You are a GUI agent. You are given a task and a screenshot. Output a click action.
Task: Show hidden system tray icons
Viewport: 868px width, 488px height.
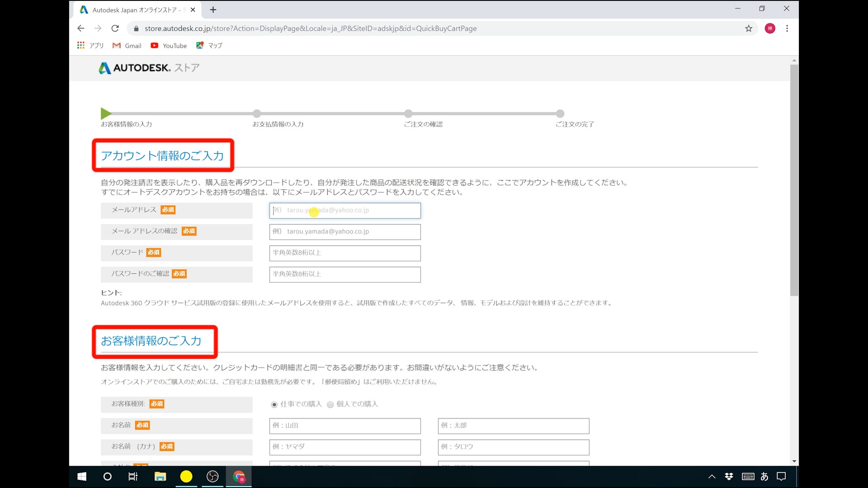click(x=712, y=476)
